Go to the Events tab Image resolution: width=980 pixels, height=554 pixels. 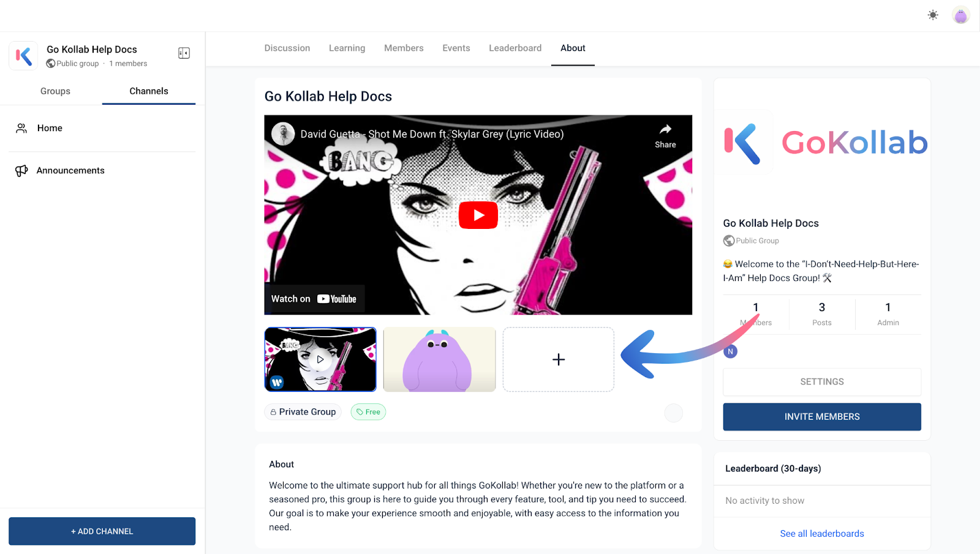click(456, 48)
